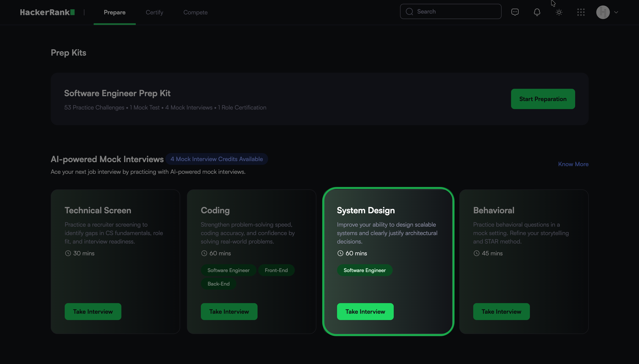Open the apps grid menu
Viewport: 639px width, 364px height.
(x=581, y=12)
